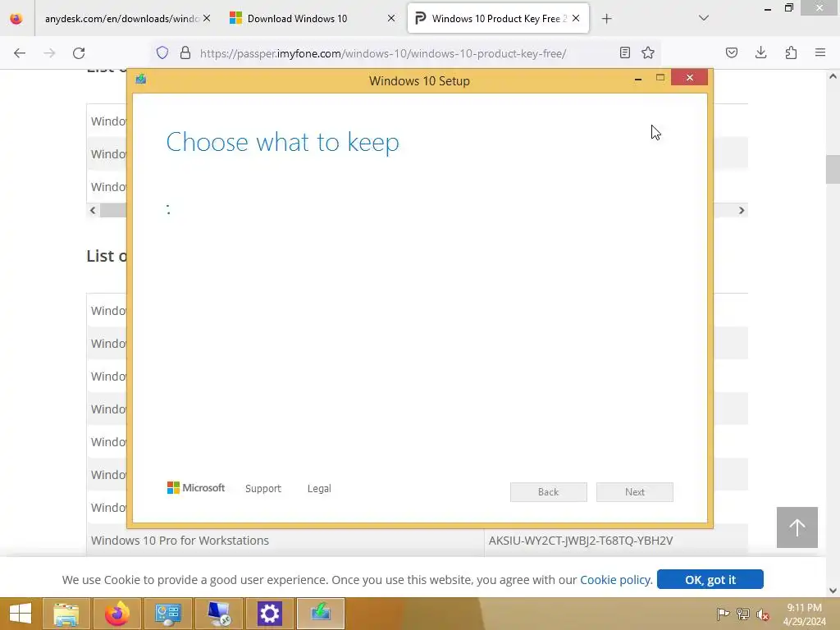Open the Windows Start button
This screenshot has width=840, height=630.
21,614
